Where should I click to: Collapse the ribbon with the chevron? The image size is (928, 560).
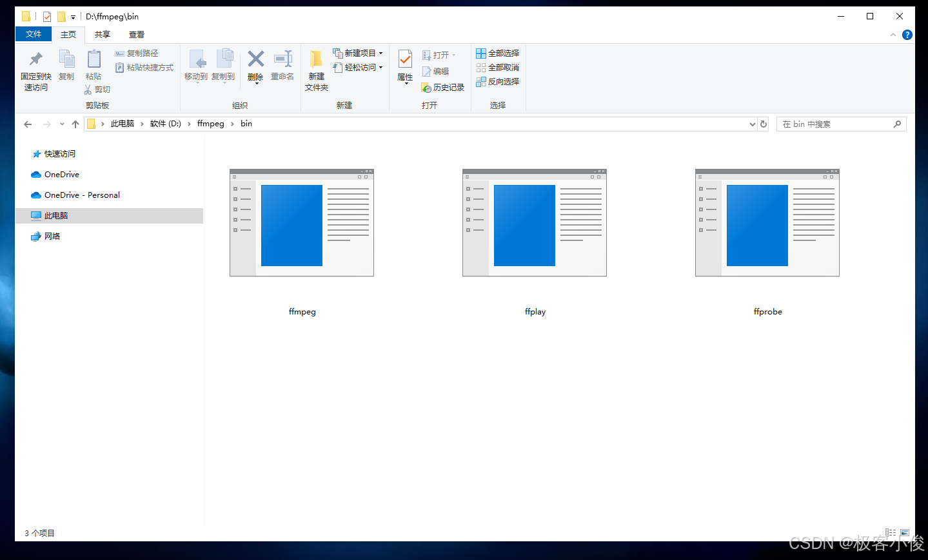click(x=893, y=35)
